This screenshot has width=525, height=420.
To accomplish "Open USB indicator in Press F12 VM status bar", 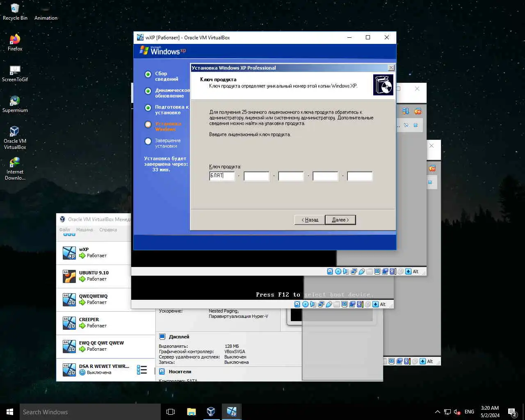I will [x=329, y=304].
